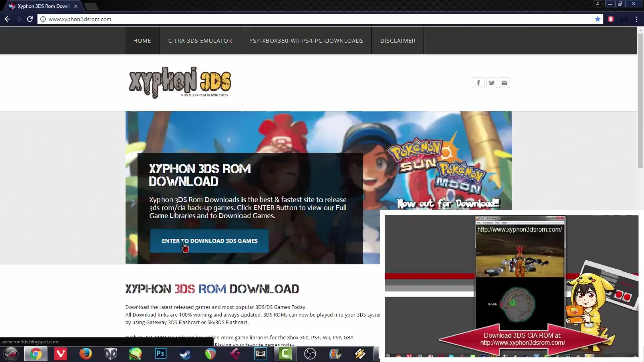Open OBS Studio from the taskbar
Image resolution: width=644 pixels, height=362 pixels.
coord(310,354)
